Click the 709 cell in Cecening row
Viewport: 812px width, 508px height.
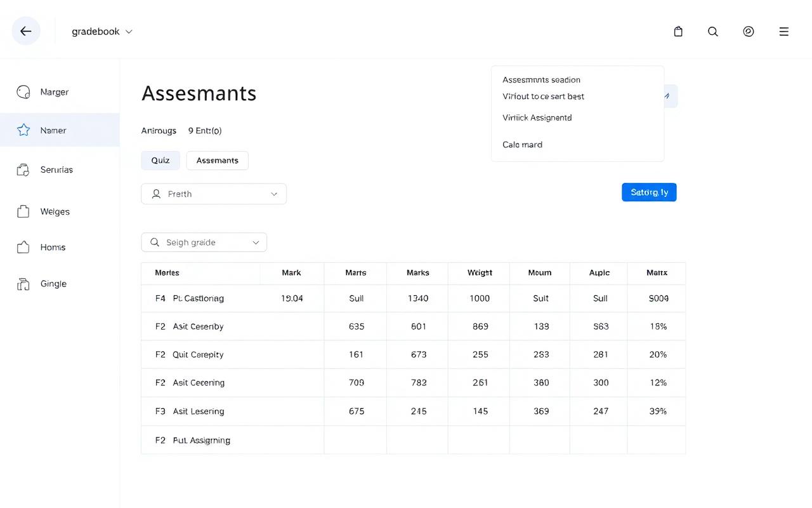357,383
